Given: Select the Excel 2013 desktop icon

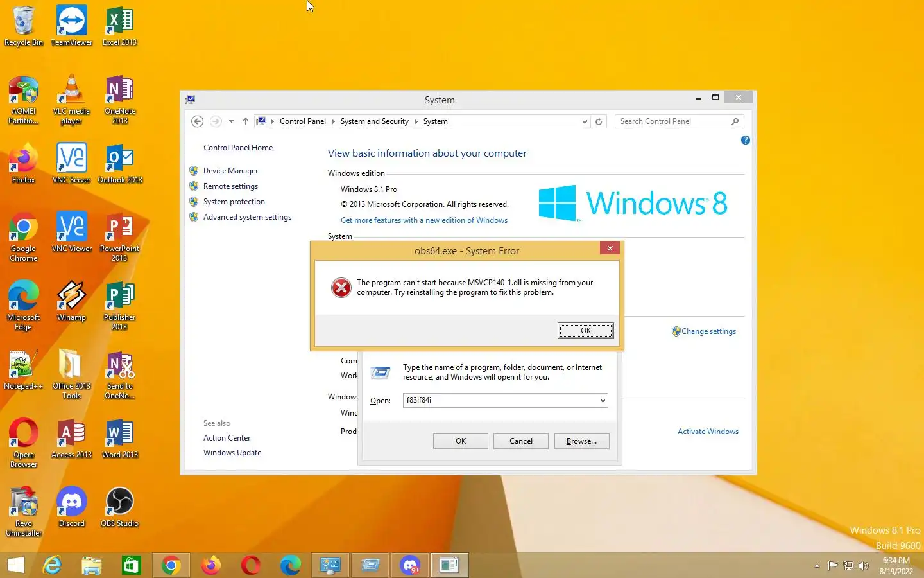Looking at the screenshot, I should pyautogui.click(x=119, y=26).
